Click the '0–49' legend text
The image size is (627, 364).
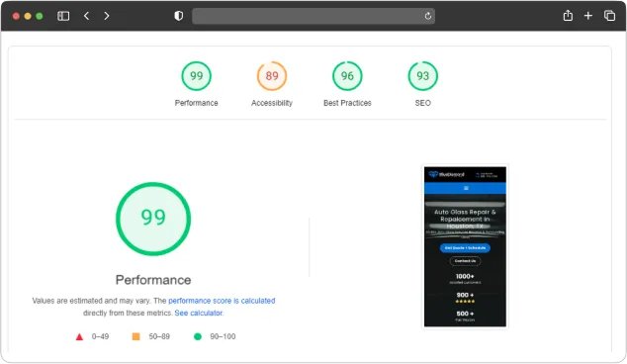100,336
